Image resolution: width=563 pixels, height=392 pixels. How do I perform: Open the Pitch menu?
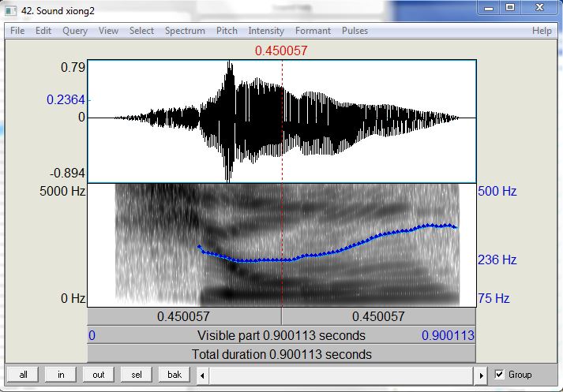[227, 31]
